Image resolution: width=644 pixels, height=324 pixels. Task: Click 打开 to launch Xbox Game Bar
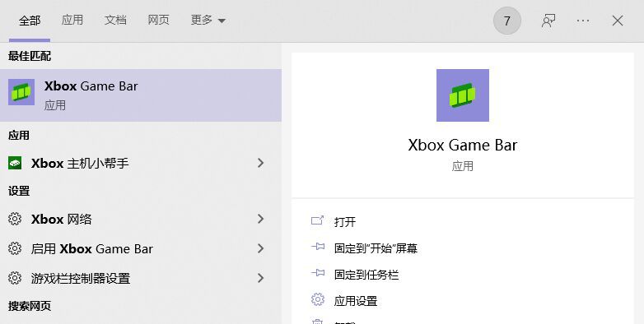pos(345,222)
